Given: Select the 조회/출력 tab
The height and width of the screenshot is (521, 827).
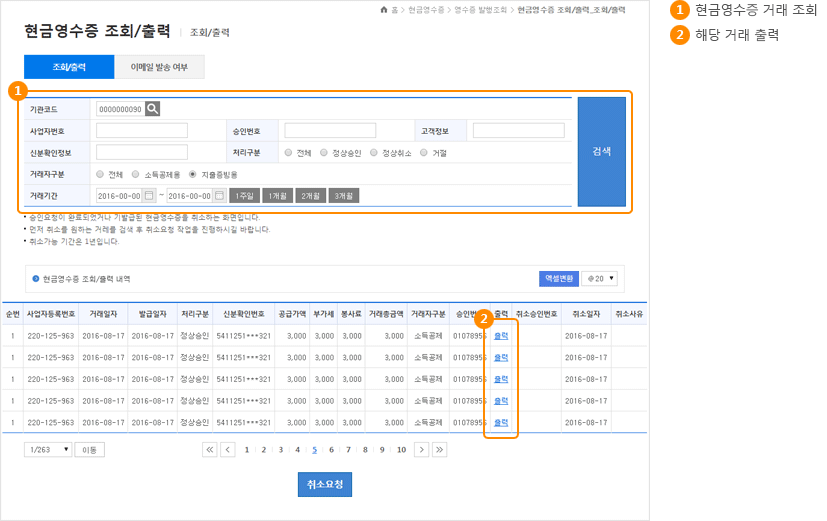Looking at the screenshot, I should [69, 67].
